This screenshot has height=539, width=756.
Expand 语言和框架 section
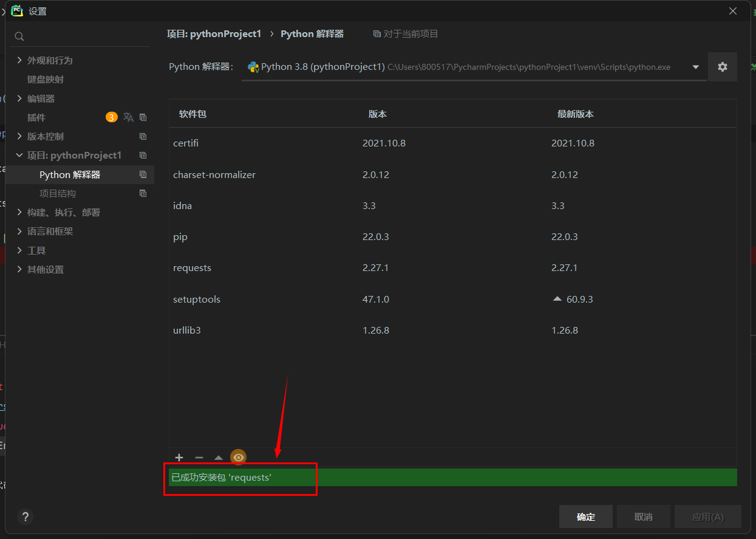(x=19, y=231)
